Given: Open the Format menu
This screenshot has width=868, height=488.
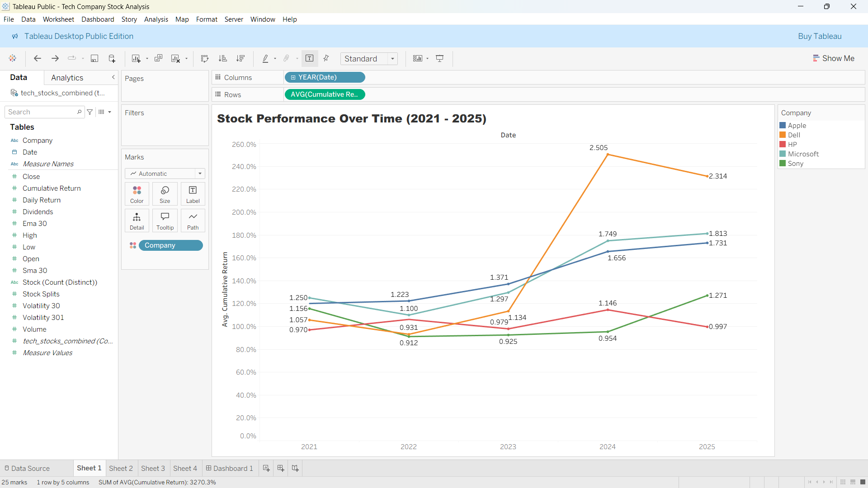Looking at the screenshot, I should pyautogui.click(x=207, y=19).
